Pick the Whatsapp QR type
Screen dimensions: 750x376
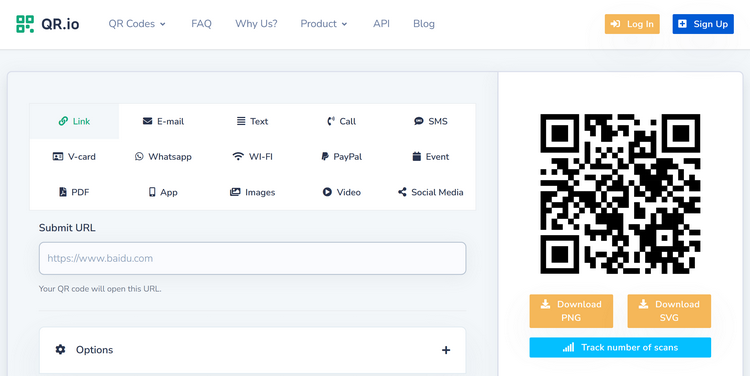163,157
